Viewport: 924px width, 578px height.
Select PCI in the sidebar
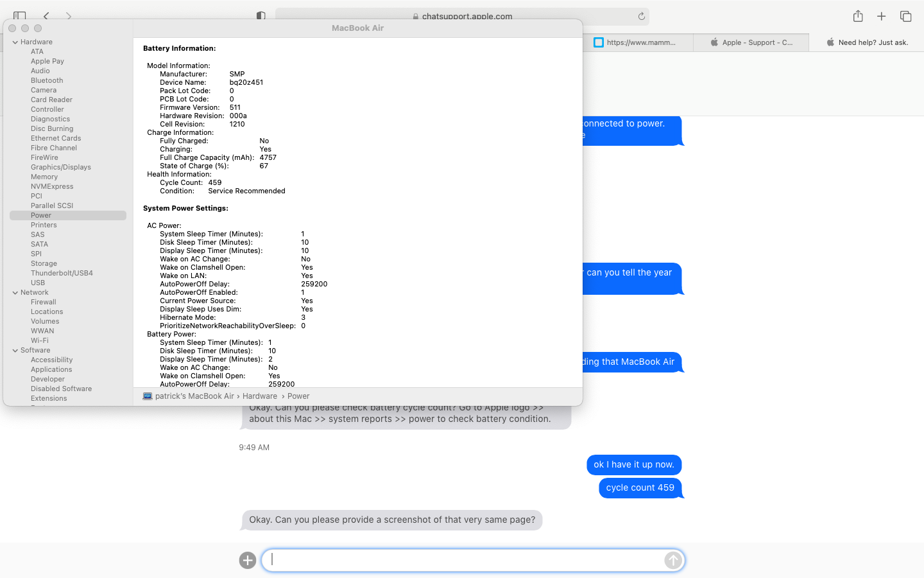37,197
